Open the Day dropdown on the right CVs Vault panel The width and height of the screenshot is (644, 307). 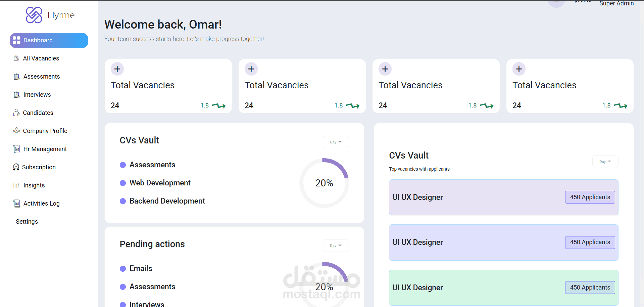605,162
